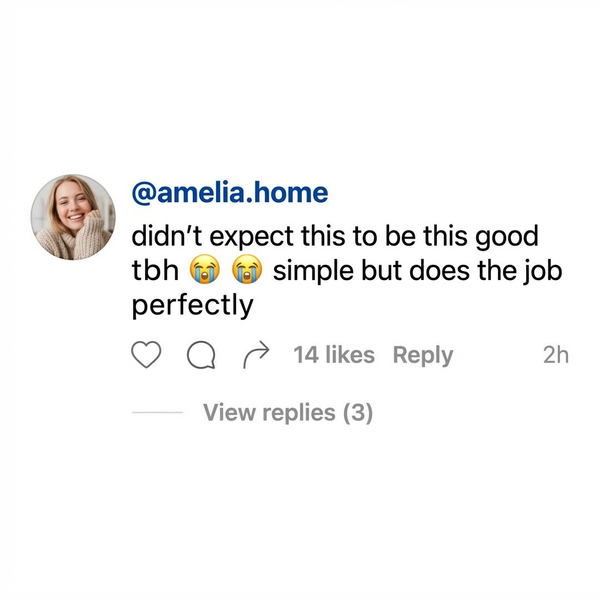Open amelia.home's profile picture
Screen dimensions: 600x600
tap(73, 216)
